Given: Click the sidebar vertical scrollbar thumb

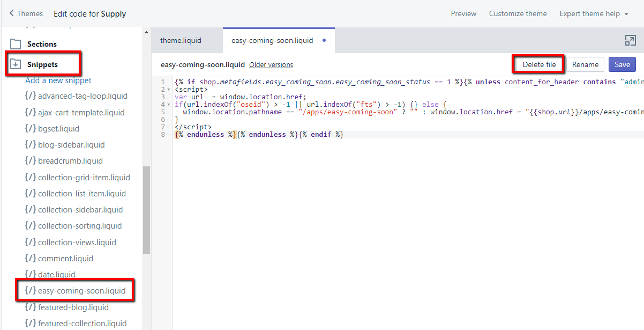Looking at the screenshot, I should pos(146,210).
